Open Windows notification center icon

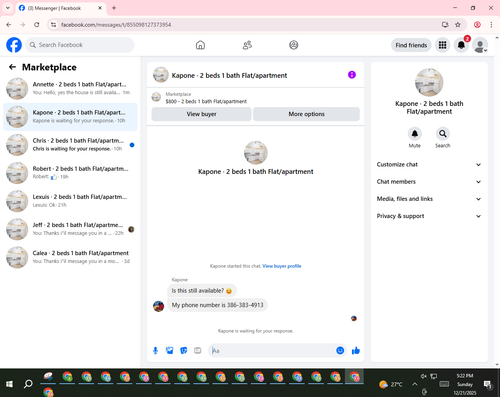(488, 384)
